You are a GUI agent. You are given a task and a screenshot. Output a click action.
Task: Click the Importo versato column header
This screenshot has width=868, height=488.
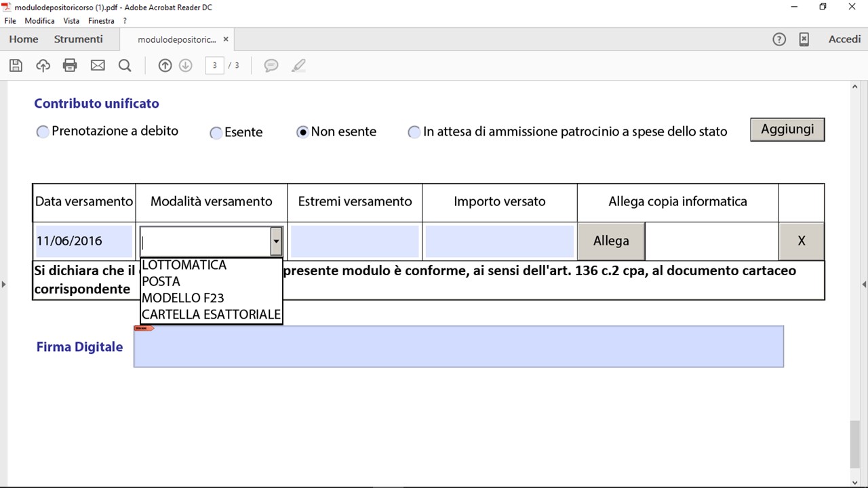(500, 201)
